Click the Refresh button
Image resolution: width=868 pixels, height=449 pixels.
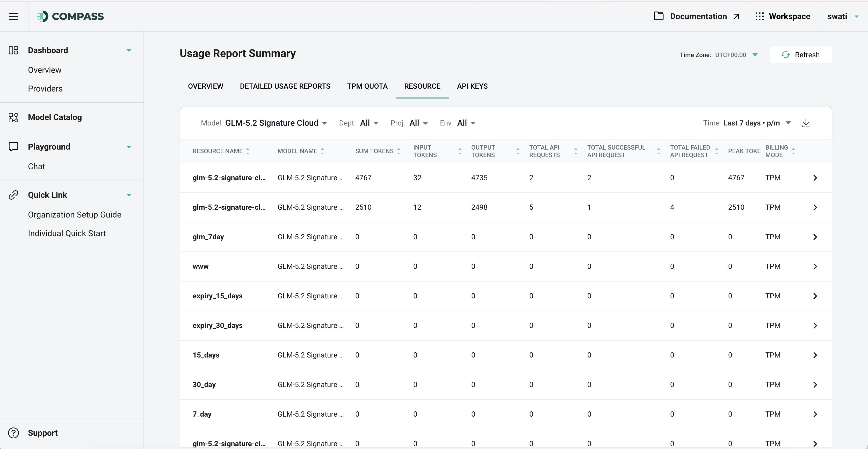pos(801,55)
